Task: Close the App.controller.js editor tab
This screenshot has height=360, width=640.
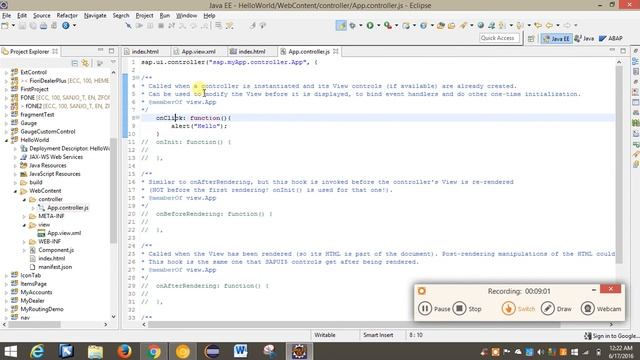Action: point(336,51)
